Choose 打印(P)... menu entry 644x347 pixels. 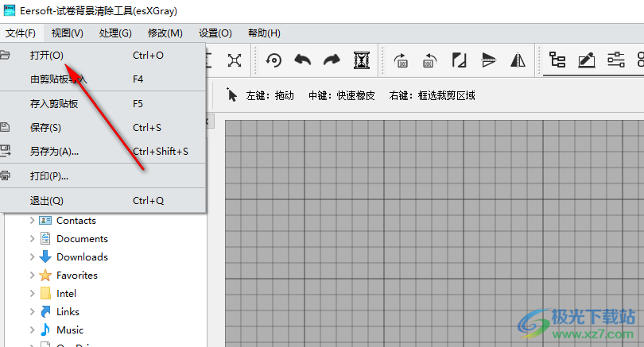tap(103, 176)
